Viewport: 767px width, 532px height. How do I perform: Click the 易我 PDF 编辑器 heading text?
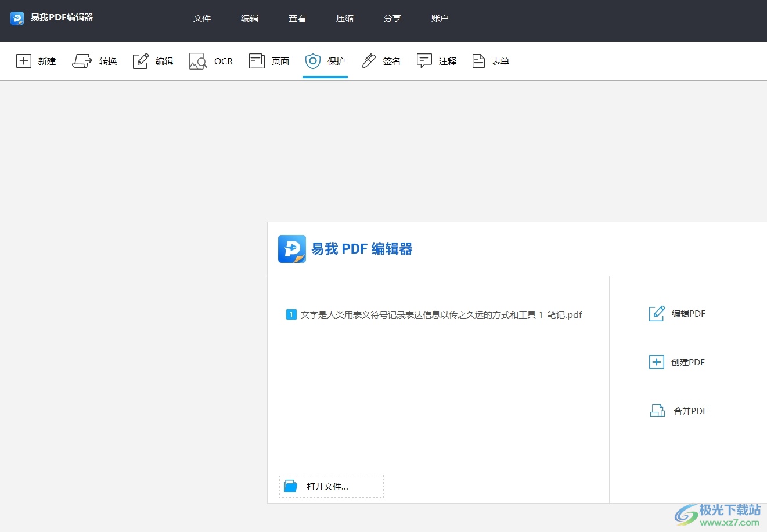(362, 249)
